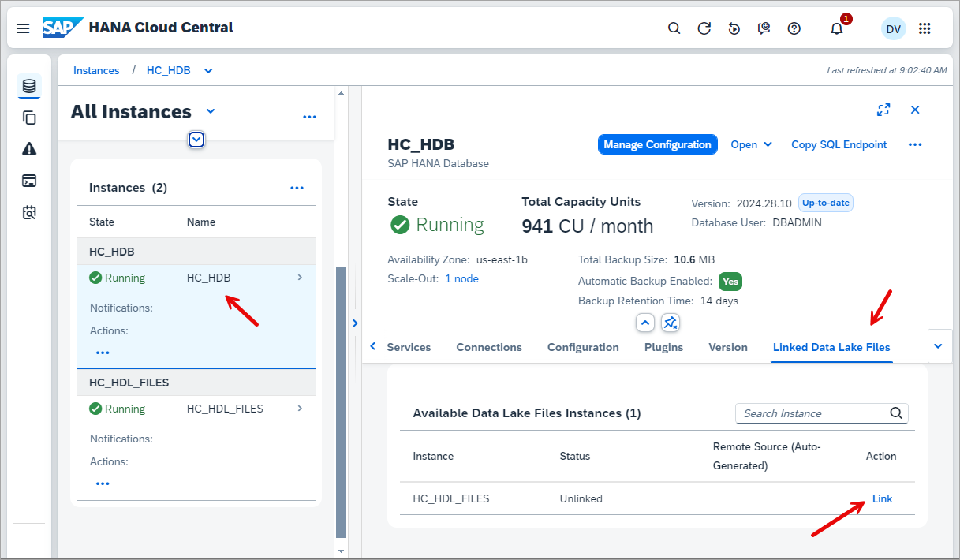Click the HC_HDL_FILES group header
Image resolution: width=960 pixels, height=560 pixels.
[196, 383]
